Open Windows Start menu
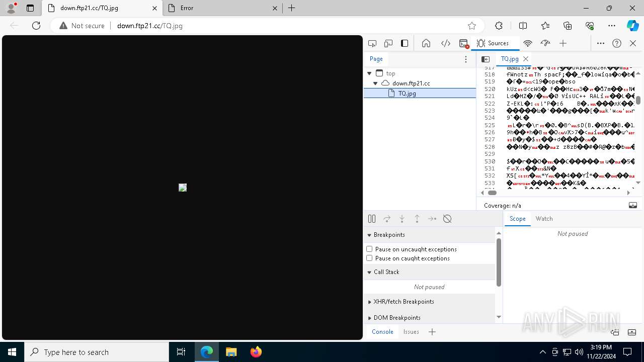 [12, 352]
